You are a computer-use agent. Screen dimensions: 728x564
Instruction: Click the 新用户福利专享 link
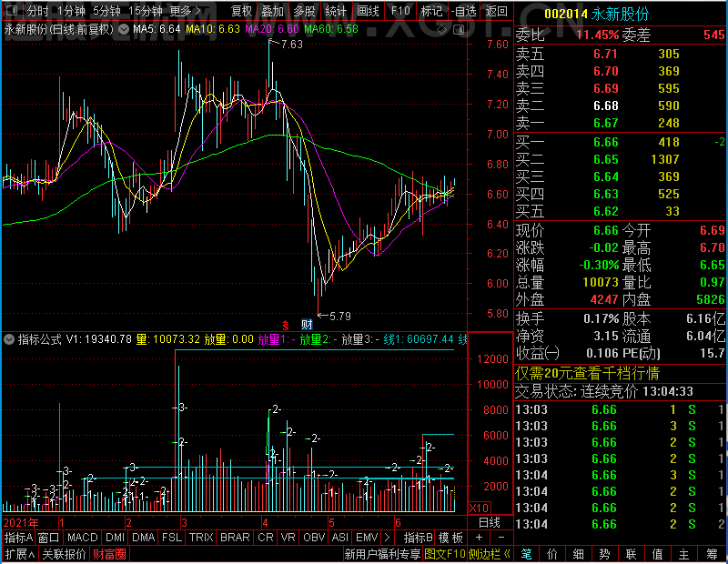pyautogui.click(x=382, y=554)
